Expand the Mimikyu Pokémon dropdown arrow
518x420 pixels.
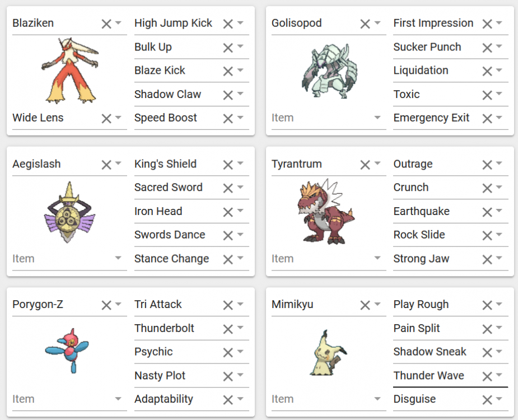pyautogui.click(x=377, y=304)
